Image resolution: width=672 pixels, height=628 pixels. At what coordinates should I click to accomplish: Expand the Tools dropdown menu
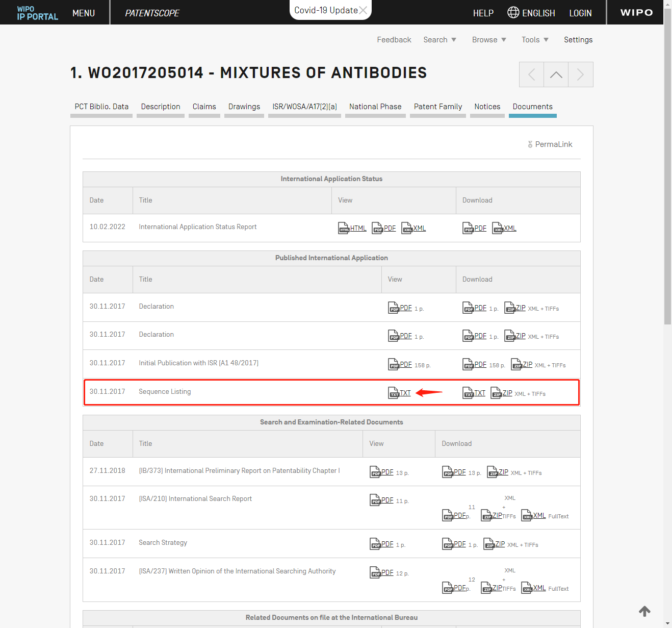535,40
